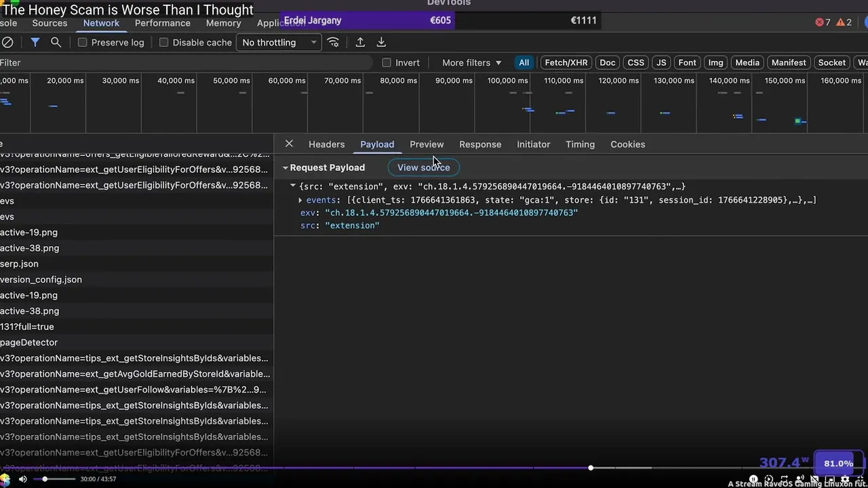Open the Cookies tab
868x488 pixels.
pos(627,144)
